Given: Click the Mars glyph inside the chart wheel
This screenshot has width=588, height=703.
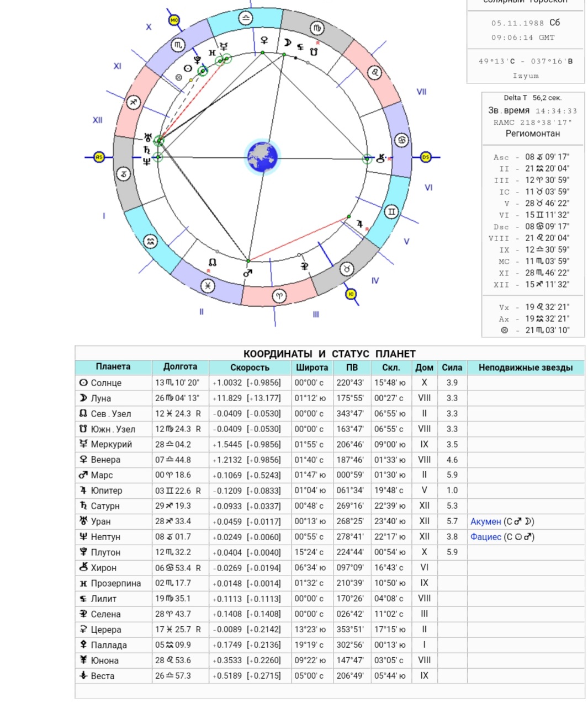Looking at the screenshot, I should 247,273.
